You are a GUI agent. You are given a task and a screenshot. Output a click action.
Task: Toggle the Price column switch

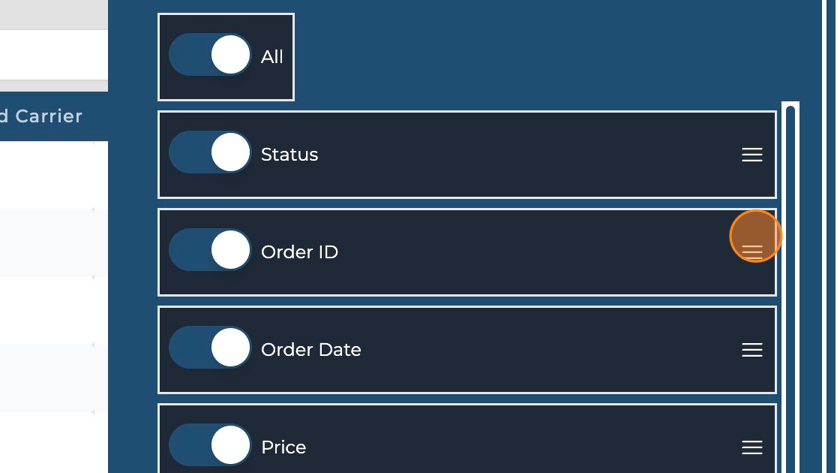point(210,446)
